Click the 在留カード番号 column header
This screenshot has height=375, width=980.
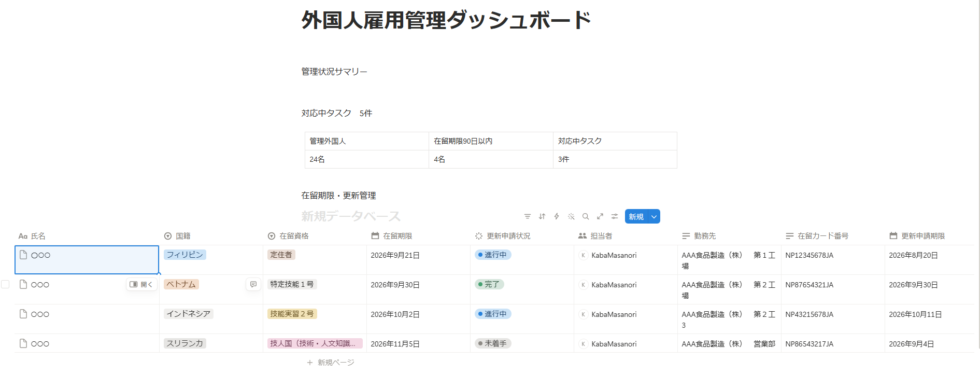pos(833,236)
